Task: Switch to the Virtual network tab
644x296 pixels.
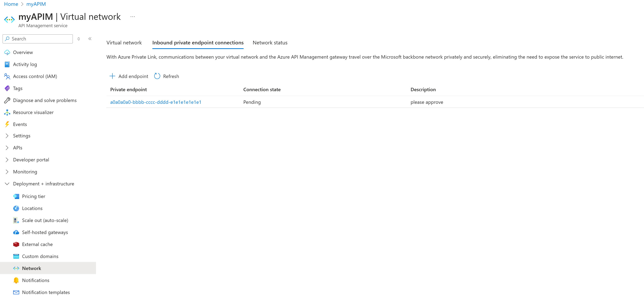Action: point(124,42)
